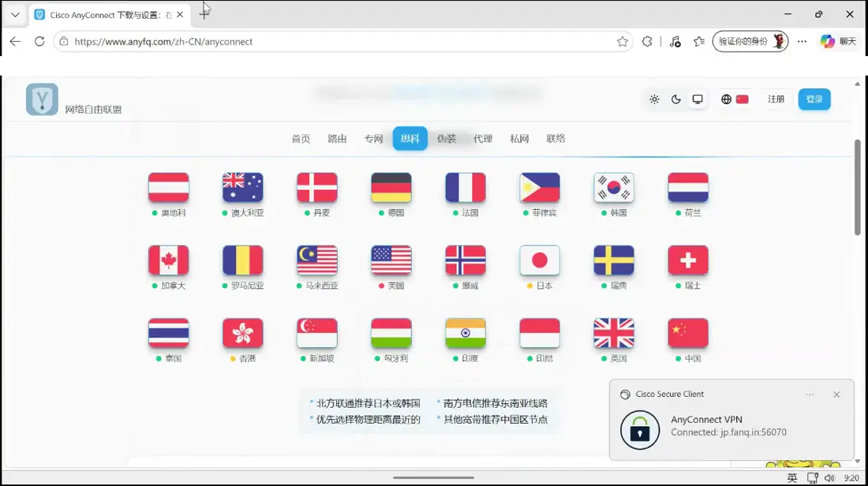Select system theme monitor icon
The height and width of the screenshot is (486, 868).
pos(698,99)
